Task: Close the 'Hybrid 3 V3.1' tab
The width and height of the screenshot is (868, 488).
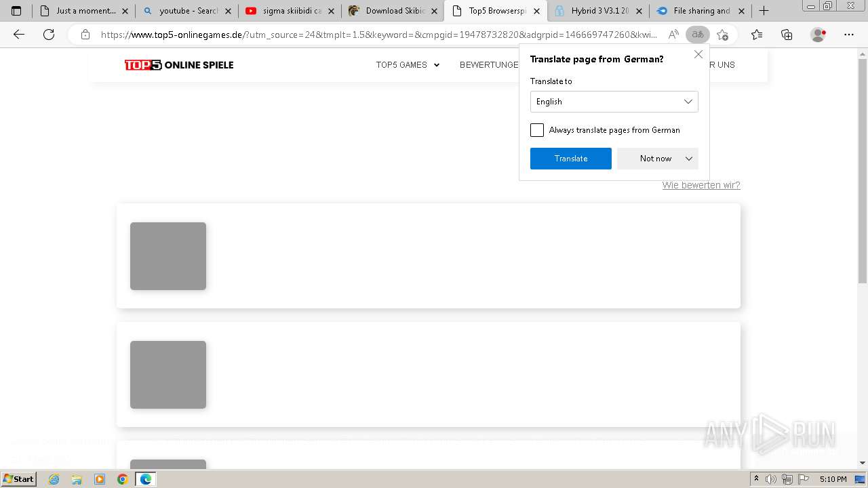Action: coord(639,11)
